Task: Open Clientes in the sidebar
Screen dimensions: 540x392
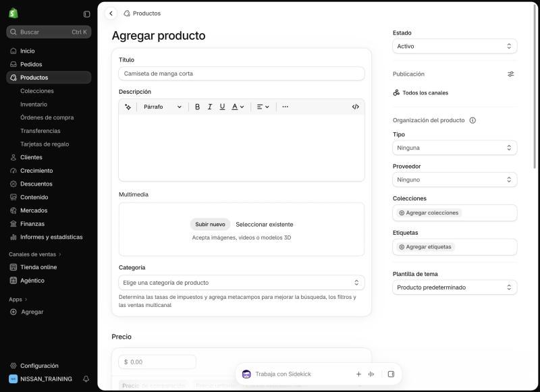Action: [49, 157]
